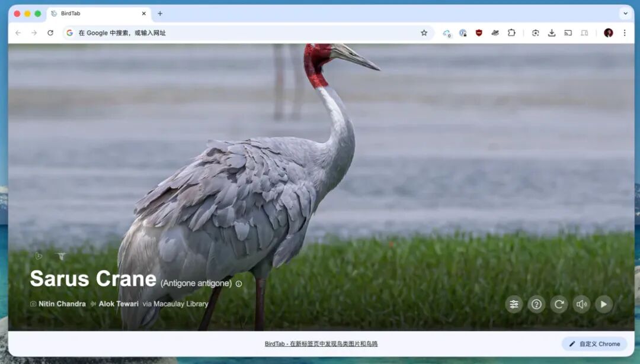Open the Downloads tray icon
The height and width of the screenshot is (364, 640).
(552, 33)
